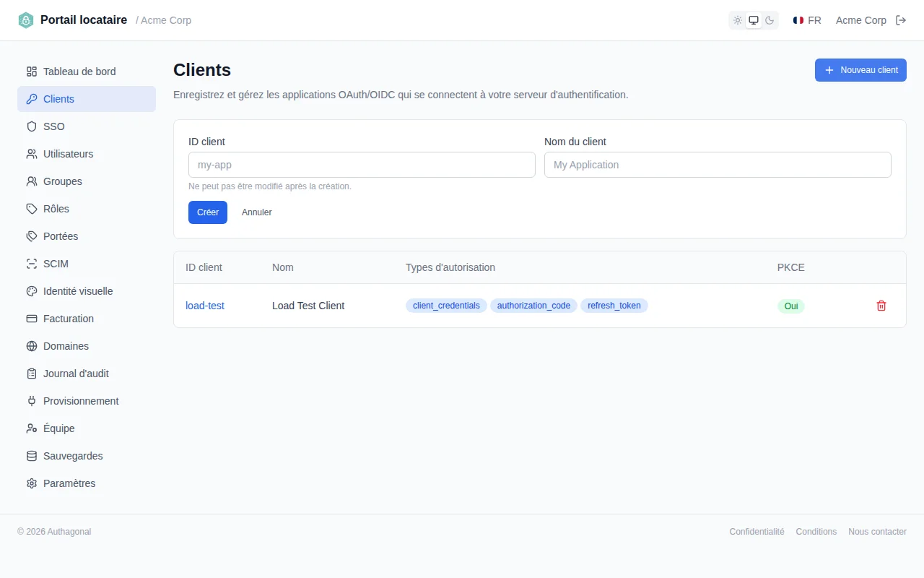924x578 pixels.
Task: Click the PKCE column header
Action: click(x=791, y=267)
